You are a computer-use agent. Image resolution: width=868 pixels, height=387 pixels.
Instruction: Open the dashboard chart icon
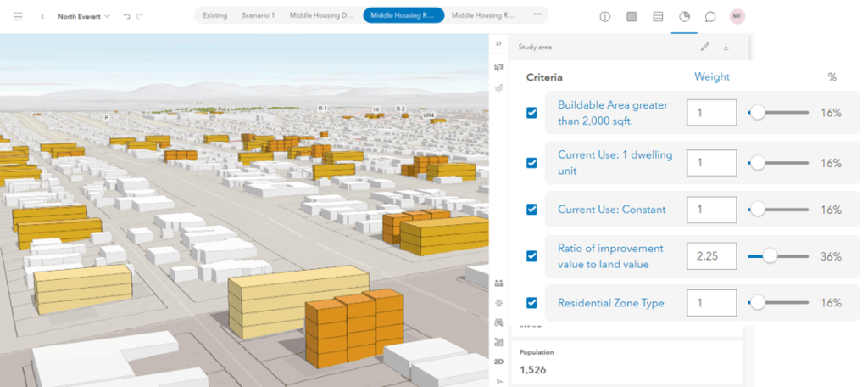tap(684, 16)
